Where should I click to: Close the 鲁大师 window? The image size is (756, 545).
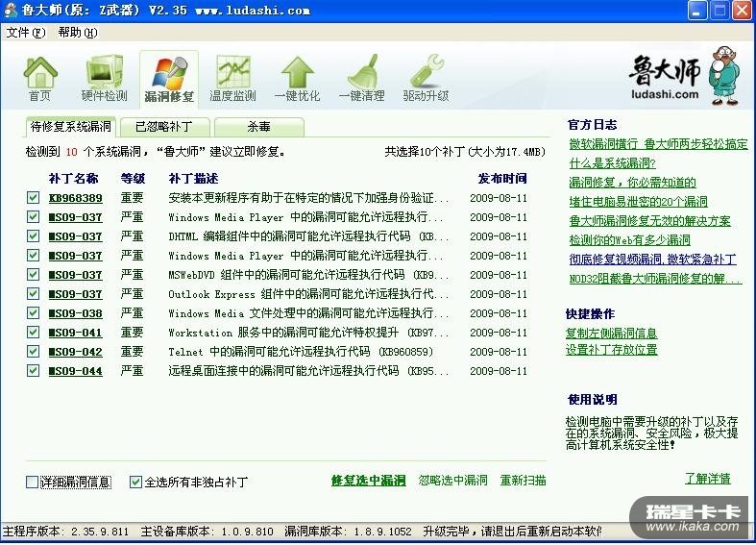(x=743, y=11)
